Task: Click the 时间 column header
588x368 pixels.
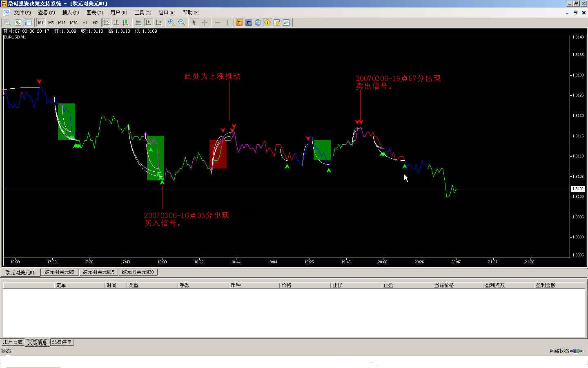Action: [x=116, y=285]
